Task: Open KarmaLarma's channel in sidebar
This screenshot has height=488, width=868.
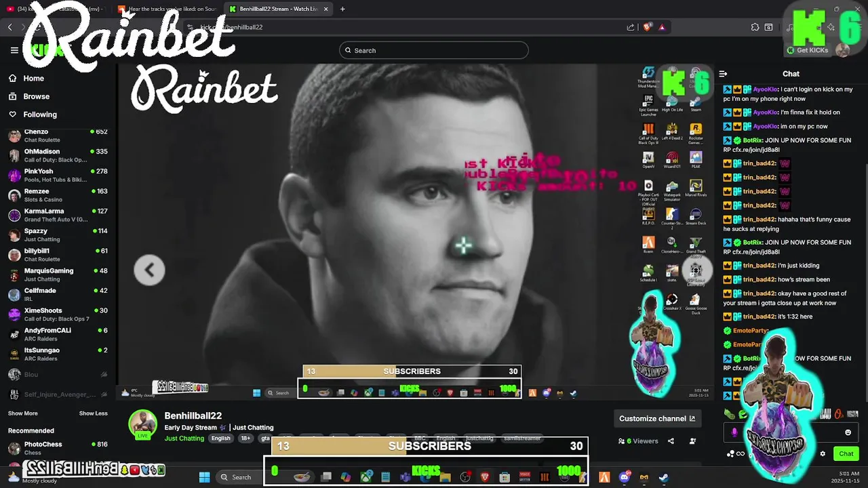Action: click(58, 215)
